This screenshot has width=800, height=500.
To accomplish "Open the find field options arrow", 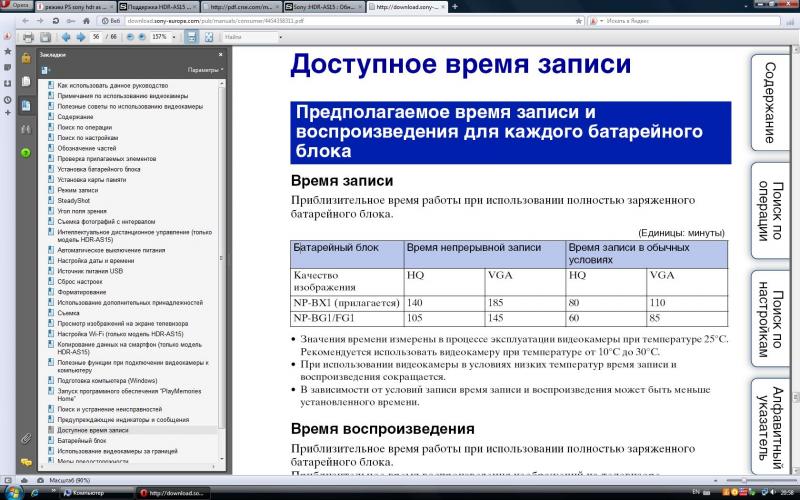I will coord(281,37).
